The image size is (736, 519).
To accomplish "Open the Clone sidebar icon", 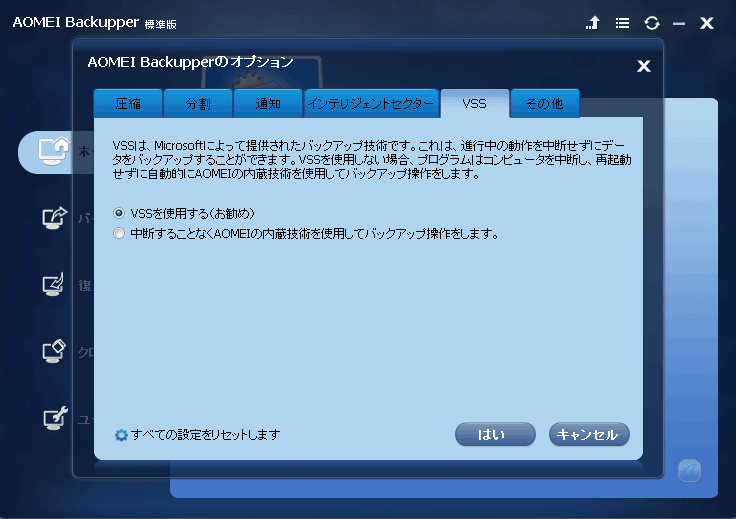I will (x=54, y=351).
